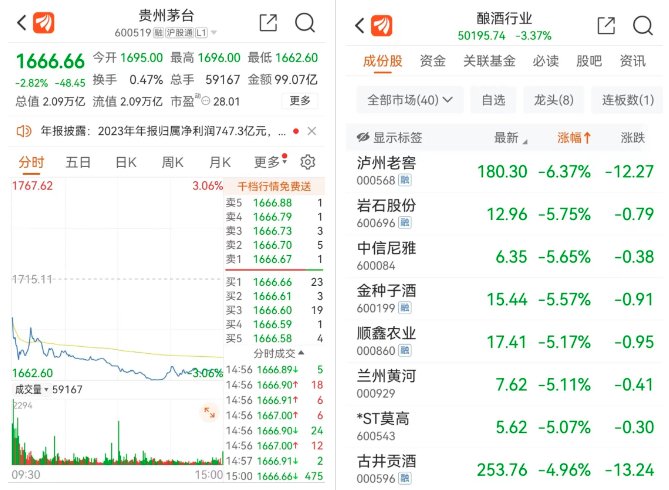Open the 全部市场(40) dropdown
This screenshot has width=669, height=490.
(410, 100)
